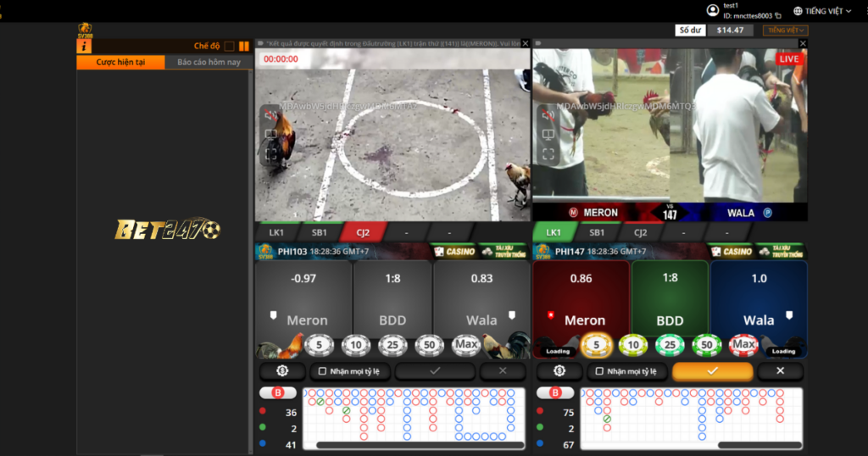Click the orange info icon in left panel
This screenshot has width=868, height=456.
(x=84, y=47)
